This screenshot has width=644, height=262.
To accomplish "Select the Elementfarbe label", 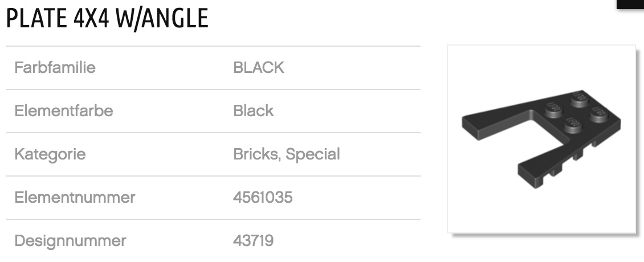I will click(x=63, y=110).
